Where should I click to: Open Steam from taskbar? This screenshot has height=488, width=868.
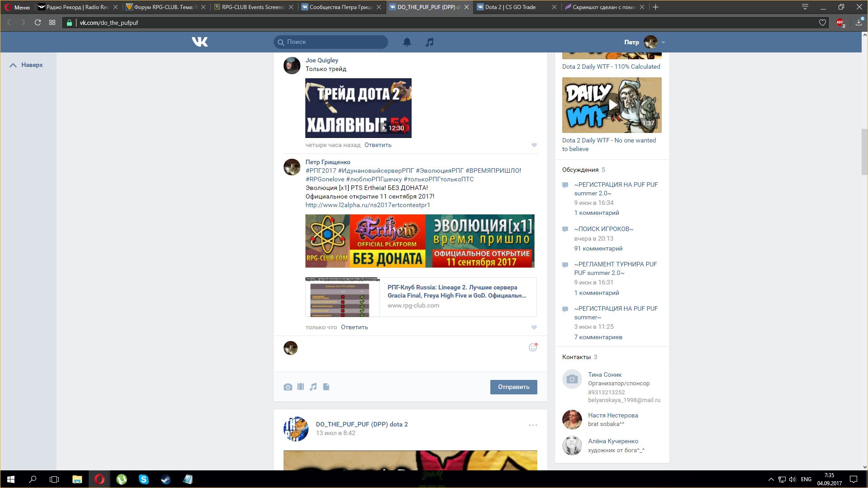166,479
